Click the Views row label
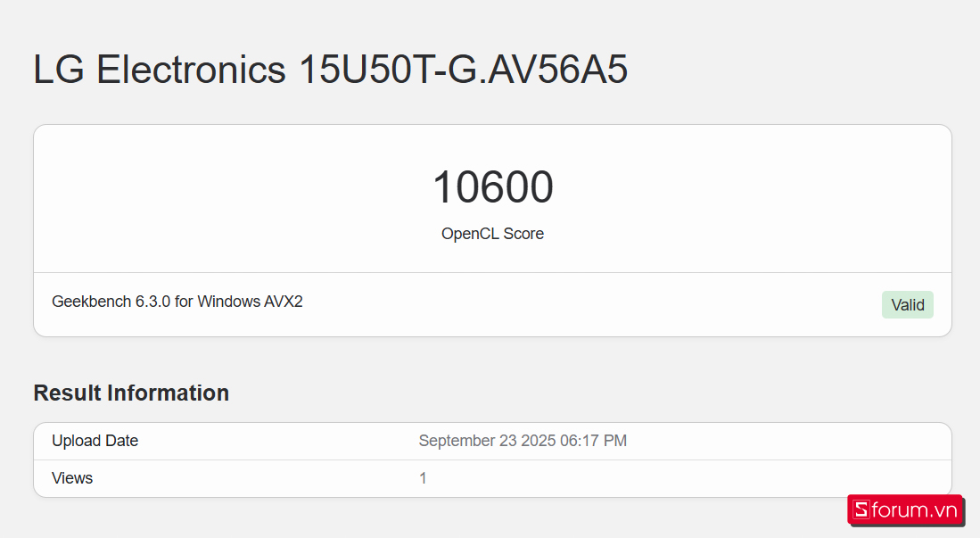This screenshot has height=538, width=980. coord(72,478)
